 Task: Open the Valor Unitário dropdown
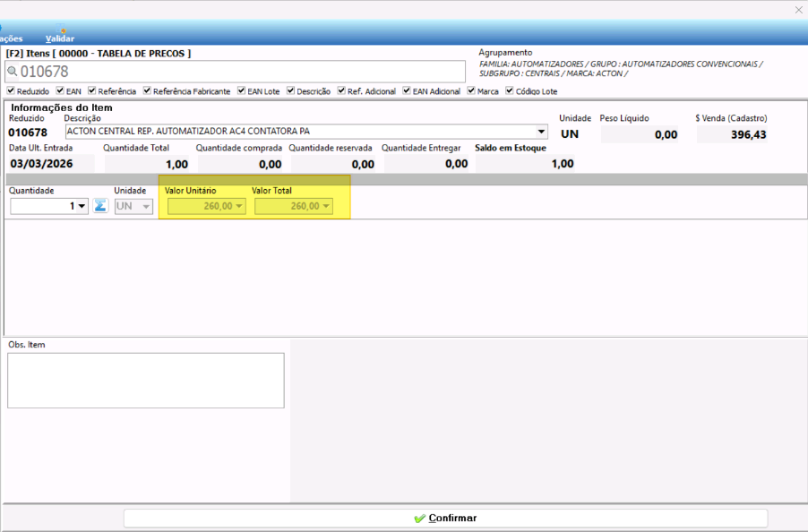(239, 207)
